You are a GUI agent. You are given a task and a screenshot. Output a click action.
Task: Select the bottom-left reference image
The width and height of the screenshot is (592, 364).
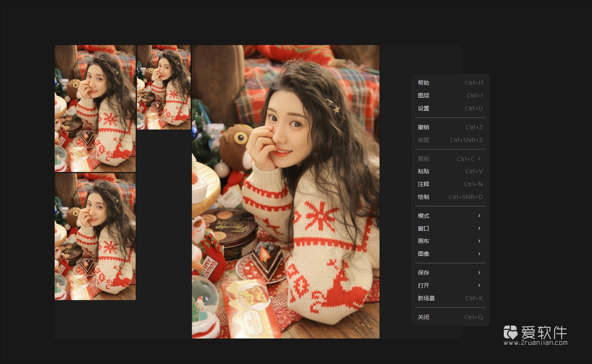(x=95, y=236)
